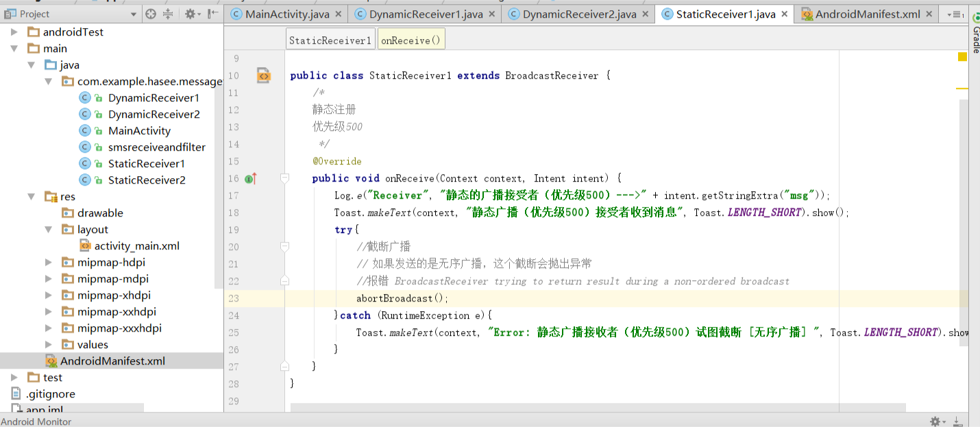
Task: Click the Android Monitor hide/download icon
Action: pyautogui.click(x=957, y=422)
